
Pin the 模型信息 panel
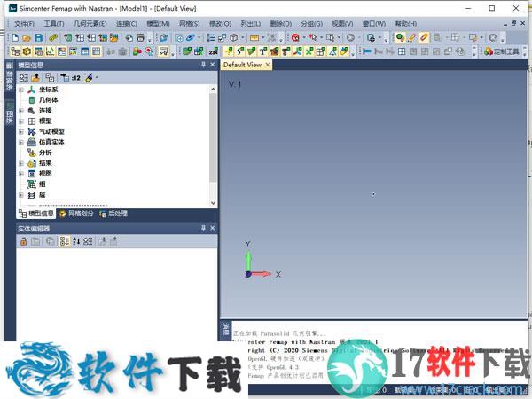pyautogui.click(x=203, y=65)
